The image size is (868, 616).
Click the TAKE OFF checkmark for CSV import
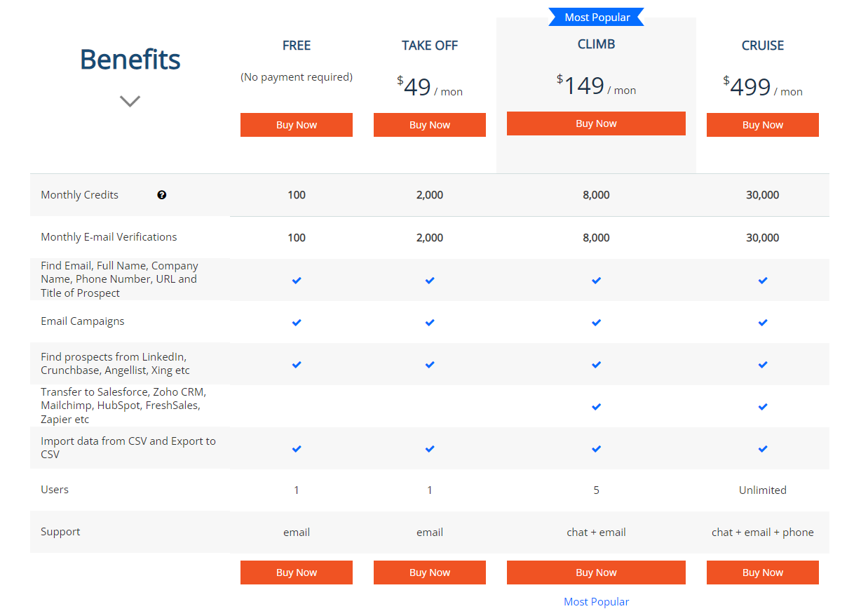click(x=430, y=448)
